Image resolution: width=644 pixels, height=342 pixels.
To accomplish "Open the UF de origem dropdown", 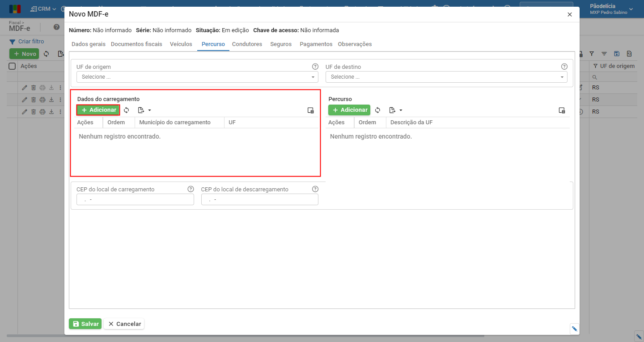I will coord(197,77).
